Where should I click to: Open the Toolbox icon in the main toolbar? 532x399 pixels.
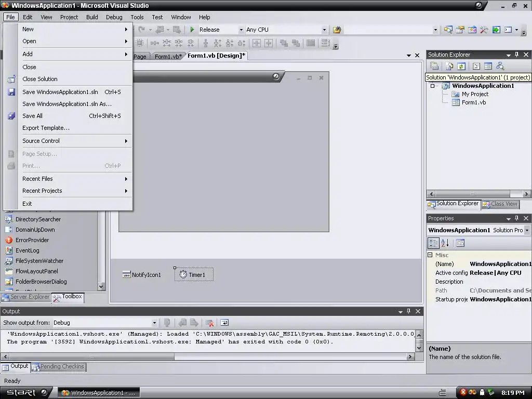click(484, 30)
